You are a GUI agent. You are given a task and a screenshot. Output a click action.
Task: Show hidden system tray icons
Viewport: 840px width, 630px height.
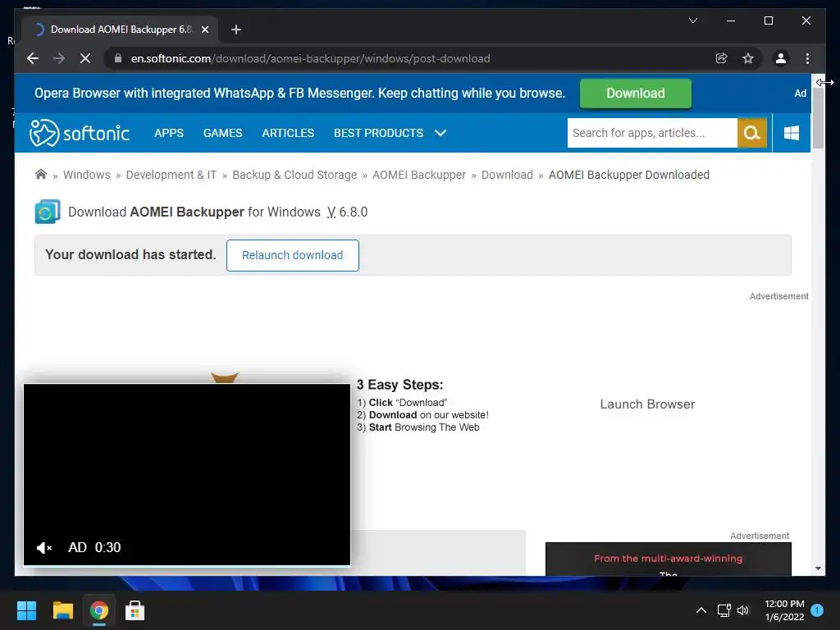(701, 610)
